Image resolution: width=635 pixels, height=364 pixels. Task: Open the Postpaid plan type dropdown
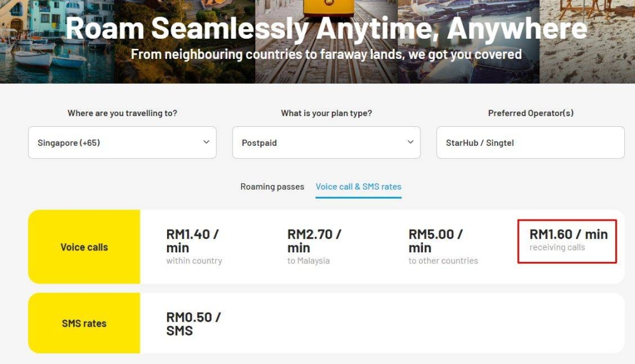point(326,142)
